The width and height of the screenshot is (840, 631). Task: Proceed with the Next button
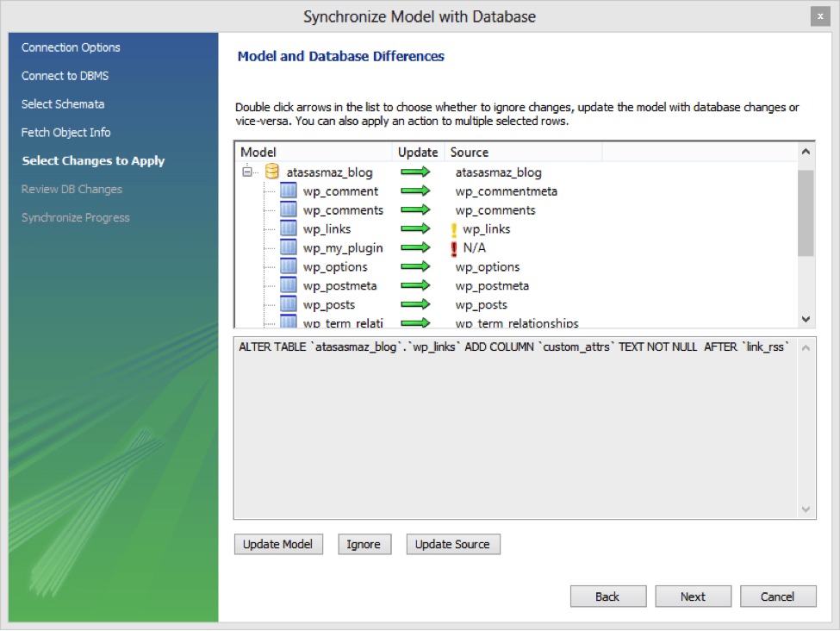(x=693, y=597)
